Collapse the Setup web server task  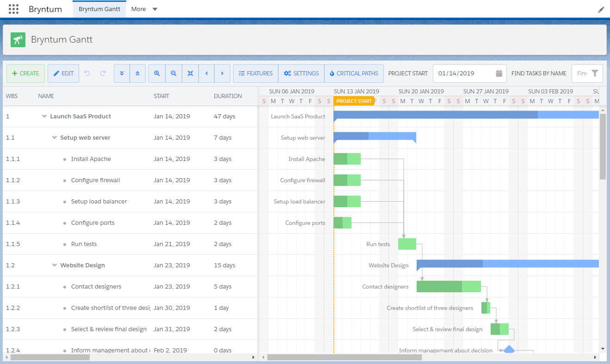(55, 138)
